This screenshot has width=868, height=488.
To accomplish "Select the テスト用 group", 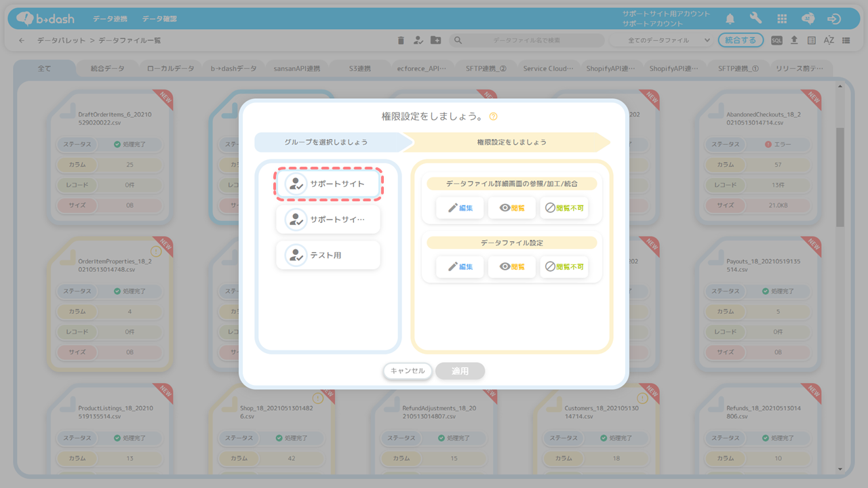I will (x=328, y=256).
